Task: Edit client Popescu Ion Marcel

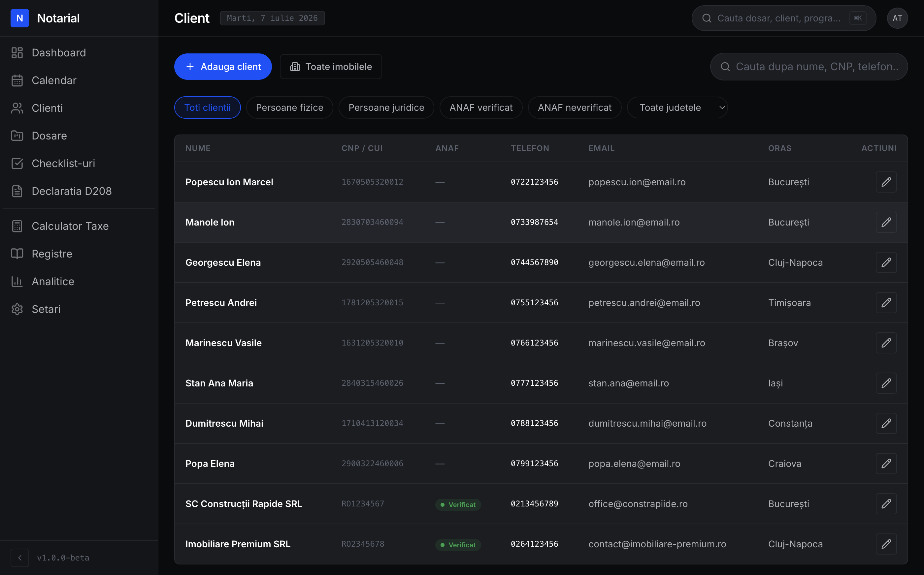Action: [886, 182]
